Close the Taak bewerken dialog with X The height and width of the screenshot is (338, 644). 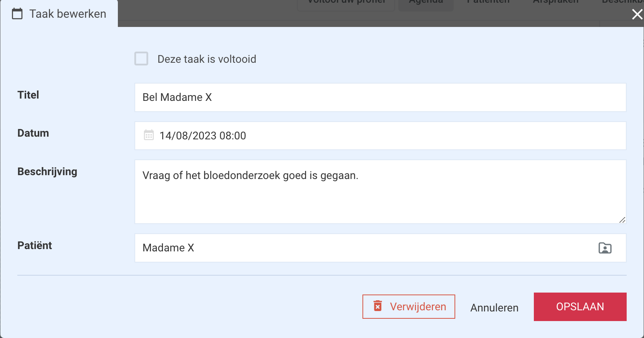tap(637, 14)
